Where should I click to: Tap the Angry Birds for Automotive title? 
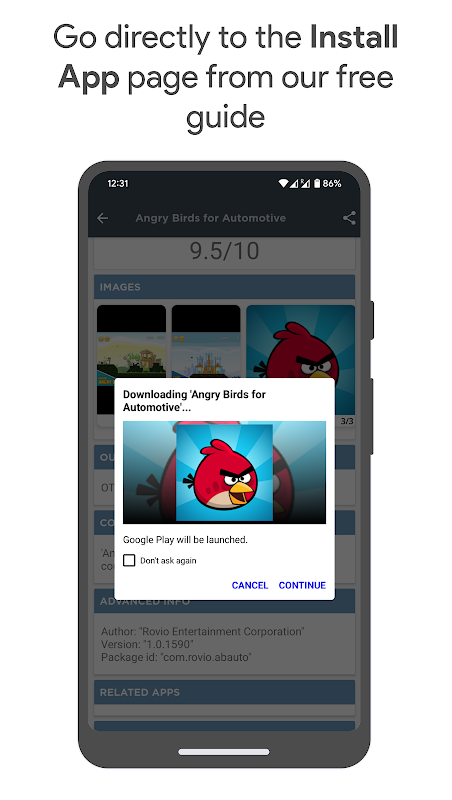211,218
